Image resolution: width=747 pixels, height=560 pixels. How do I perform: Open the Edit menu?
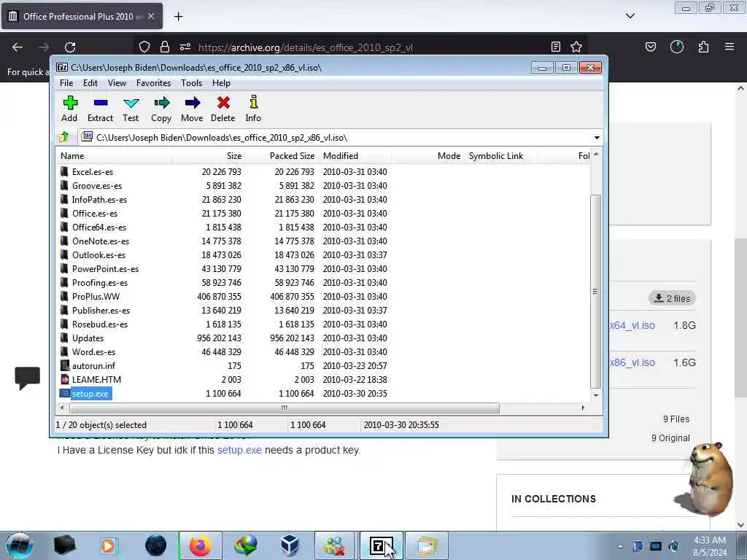click(x=90, y=83)
